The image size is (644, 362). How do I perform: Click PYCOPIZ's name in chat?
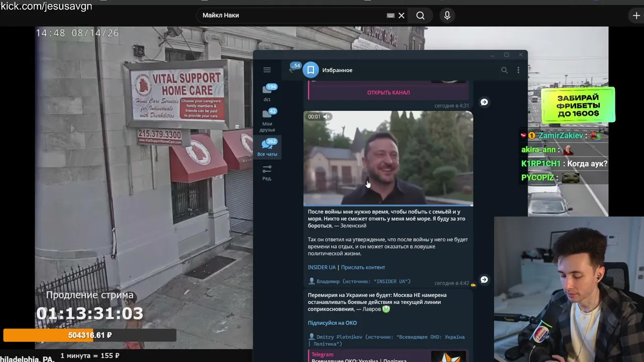537,178
